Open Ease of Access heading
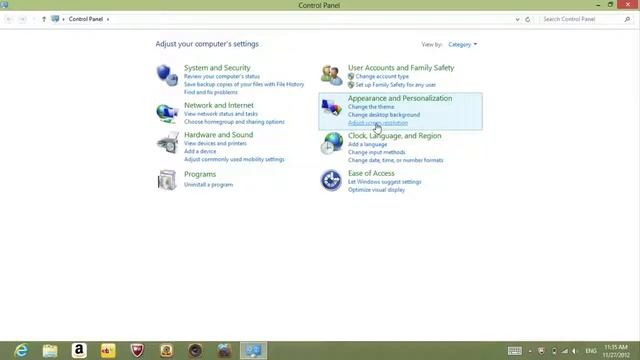 [371, 173]
